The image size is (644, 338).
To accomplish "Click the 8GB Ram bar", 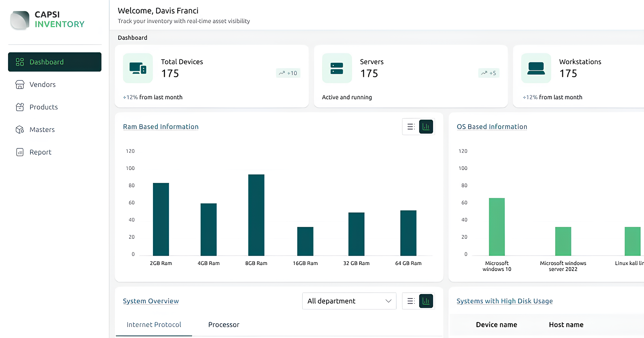I will pyautogui.click(x=256, y=215).
